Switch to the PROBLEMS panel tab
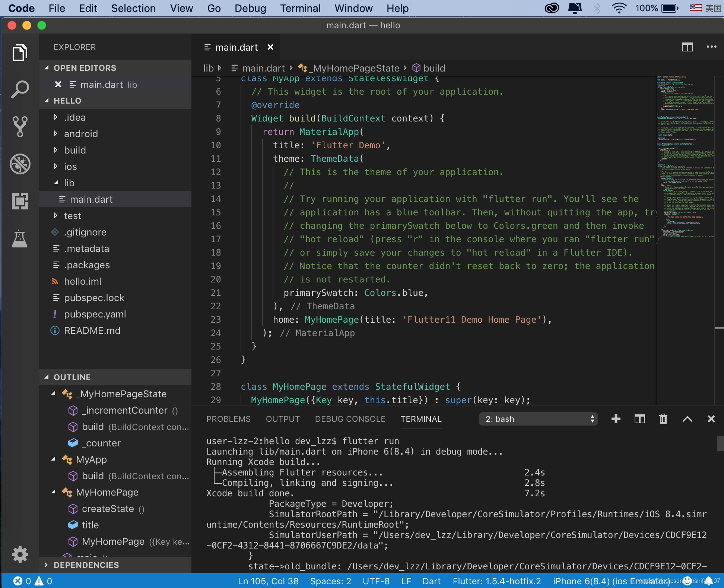 click(x=228, y=419)
